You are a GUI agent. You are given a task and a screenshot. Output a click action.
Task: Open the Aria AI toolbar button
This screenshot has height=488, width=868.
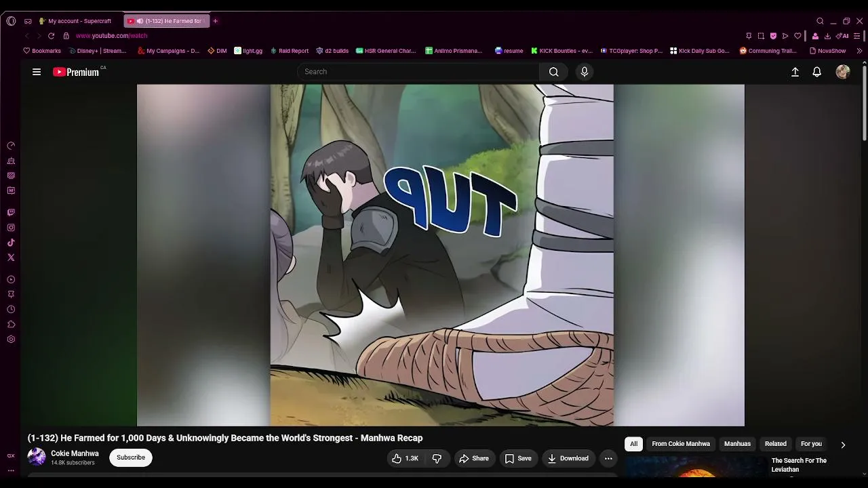(x=842, y=36)
